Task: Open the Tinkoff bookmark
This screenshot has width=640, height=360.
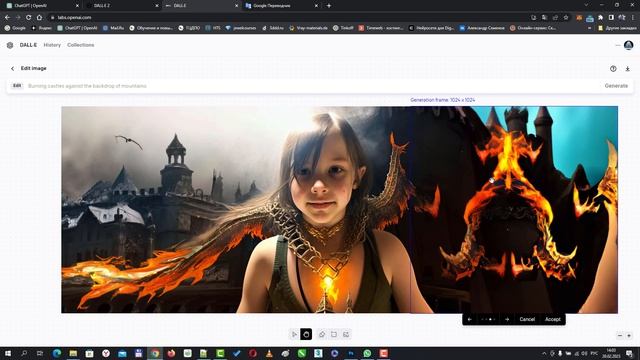Action: 343,28
